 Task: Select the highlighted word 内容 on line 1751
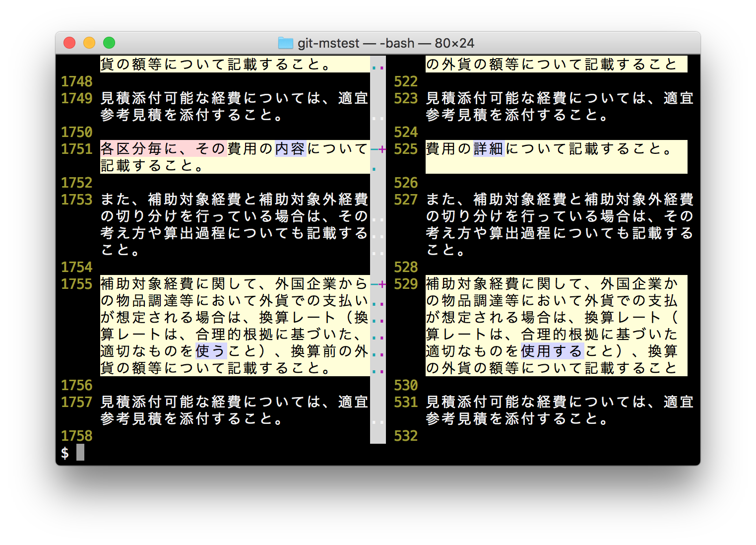(x=290, y=148)
